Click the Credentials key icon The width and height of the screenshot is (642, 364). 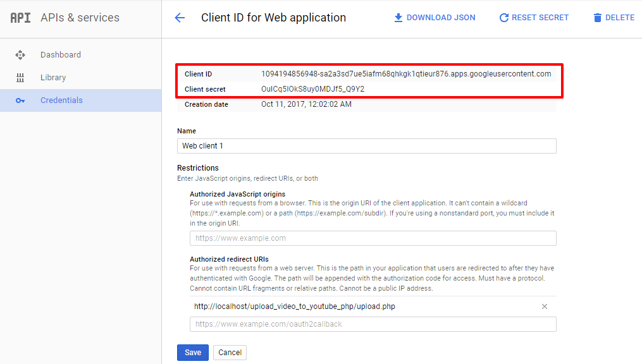tap(20, 100)
